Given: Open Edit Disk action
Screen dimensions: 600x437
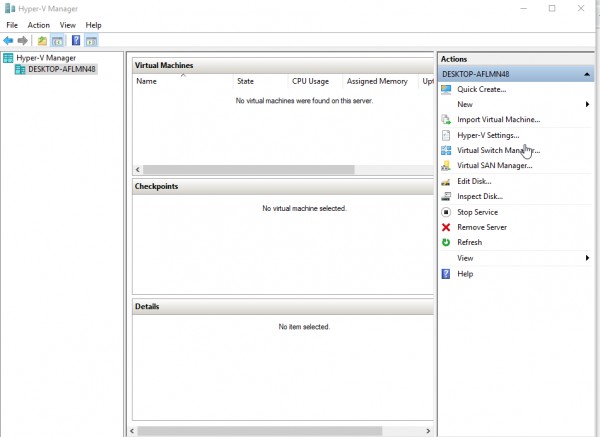Looking at the screenshot, I should click(x=474, y=181).
